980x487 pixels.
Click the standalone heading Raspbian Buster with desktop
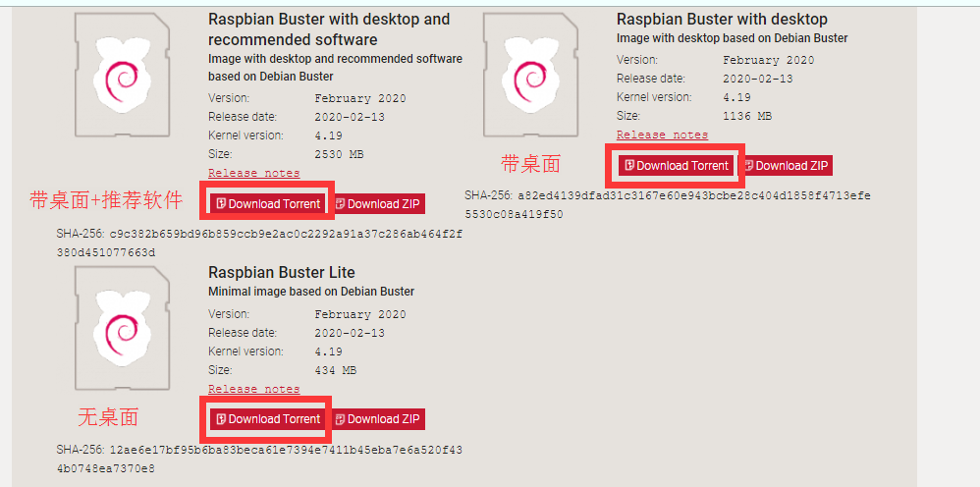722,20
